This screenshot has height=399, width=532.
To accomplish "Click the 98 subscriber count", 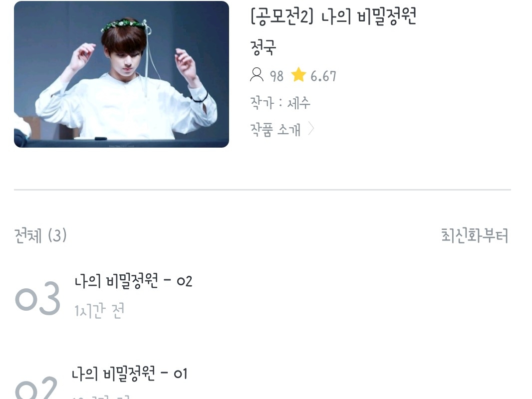I will [x=276, y=76].
